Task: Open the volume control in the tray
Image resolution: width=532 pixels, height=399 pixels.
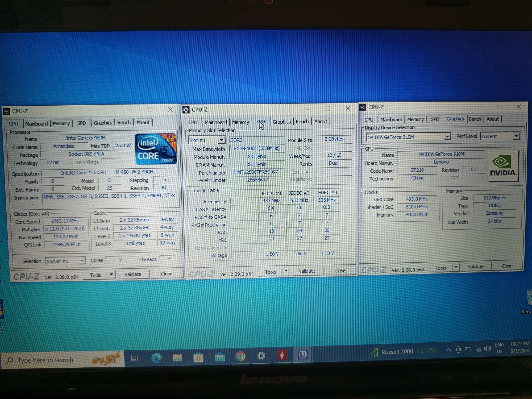Action: (488, 349)
